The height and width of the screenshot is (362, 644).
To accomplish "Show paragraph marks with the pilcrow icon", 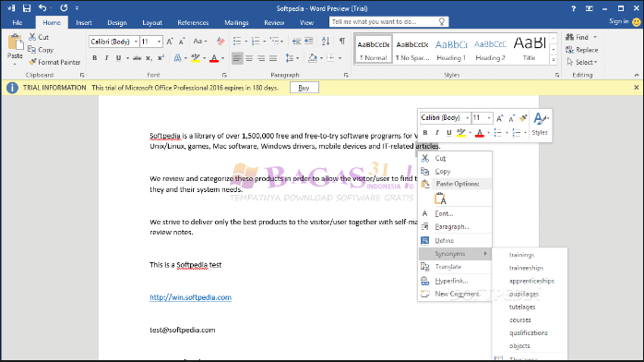I will (x=342, y=41).
